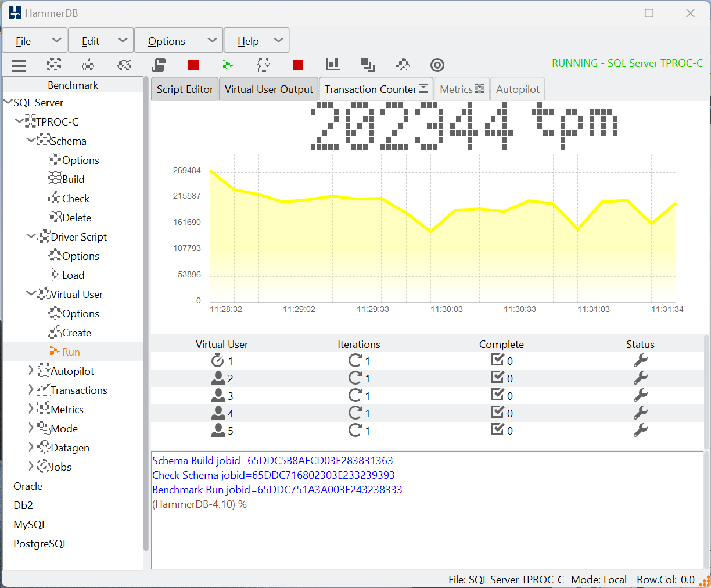Image resolution: width=711 pixels, height=588 pixels.
Task: Click the user icon for Virtual User 2
Action: click(x=218, y=378)
